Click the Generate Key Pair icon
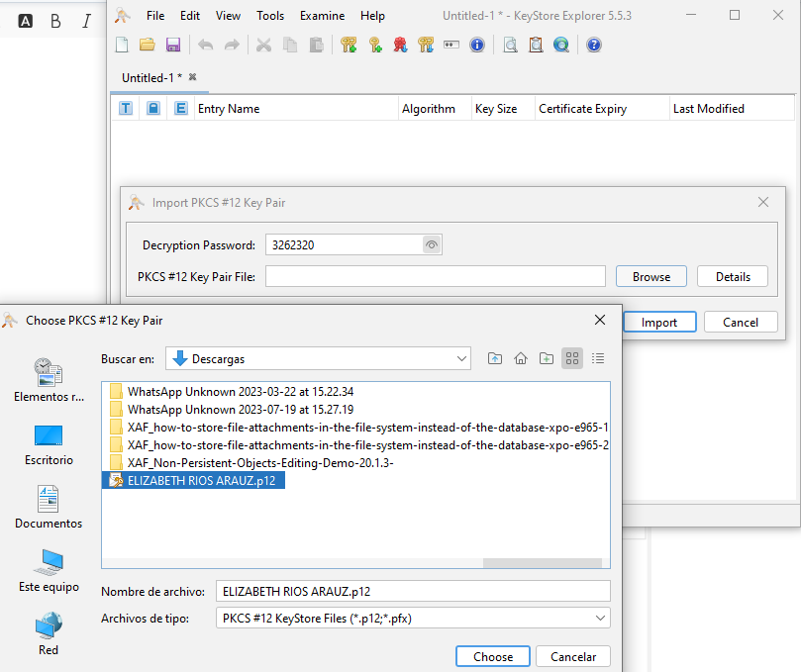801x672 pixels. click(349, 45)
